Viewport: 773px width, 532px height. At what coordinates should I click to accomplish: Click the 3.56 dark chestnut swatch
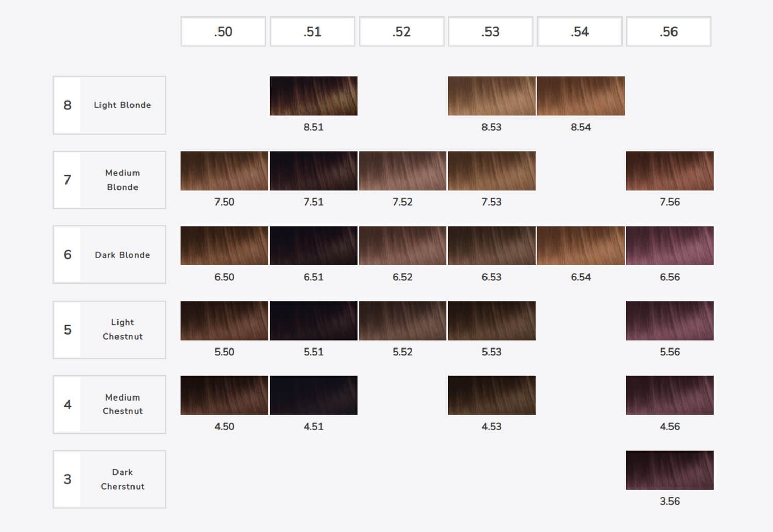669,470
